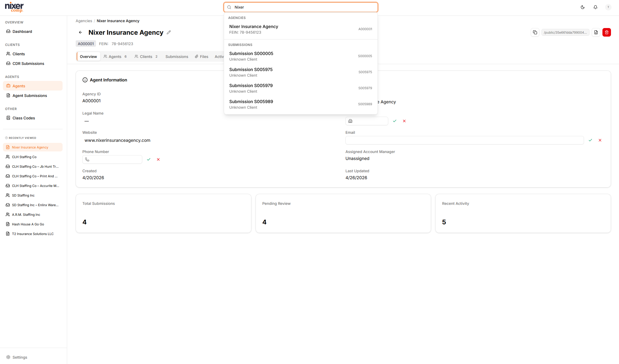Open Agent Submissions page

(33, 96)
